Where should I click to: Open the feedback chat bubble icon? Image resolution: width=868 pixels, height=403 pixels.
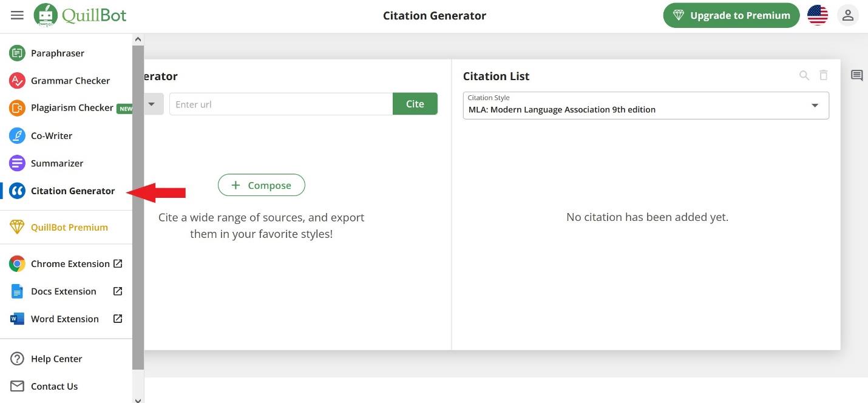point(857,76)
